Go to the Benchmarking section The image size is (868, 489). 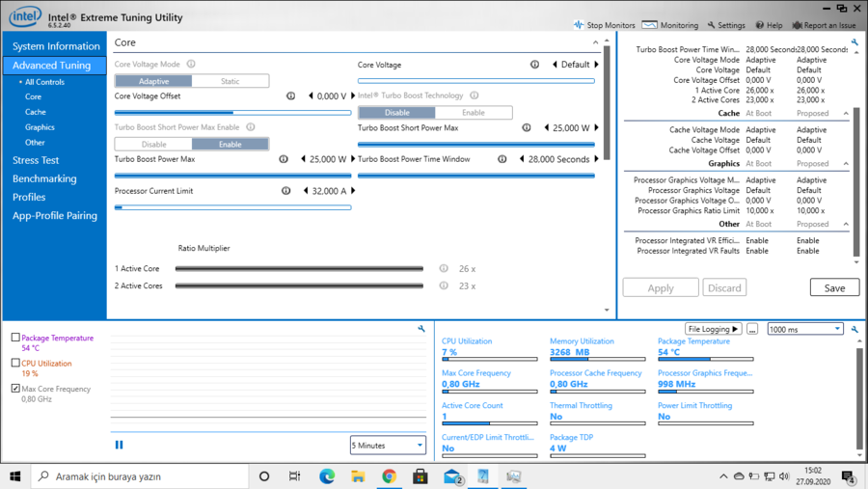44,178
